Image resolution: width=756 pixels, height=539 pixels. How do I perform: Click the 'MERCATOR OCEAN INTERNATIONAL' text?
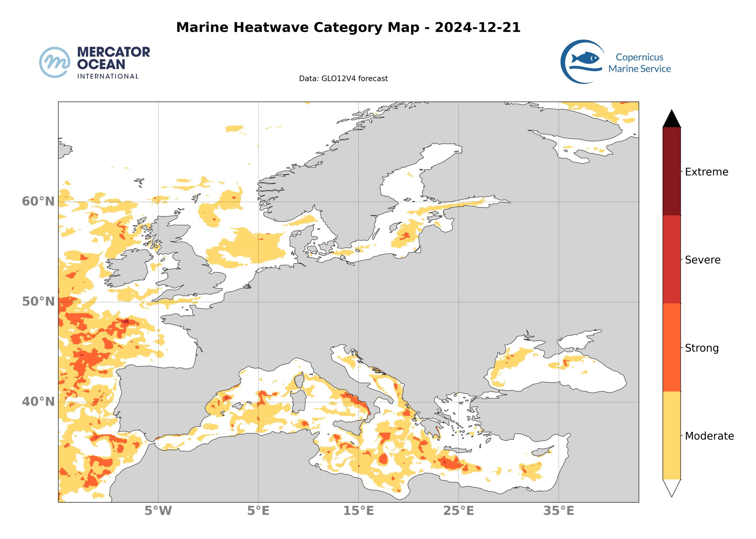point(113,62)
